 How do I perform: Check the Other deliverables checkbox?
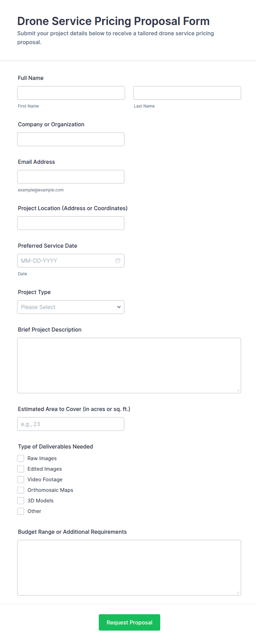coord(21,511)
